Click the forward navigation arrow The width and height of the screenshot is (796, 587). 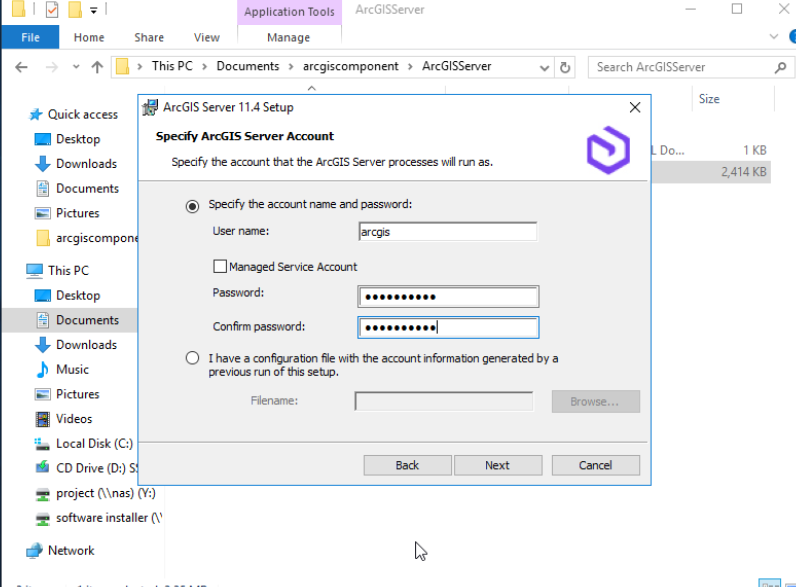click(51, 67)
